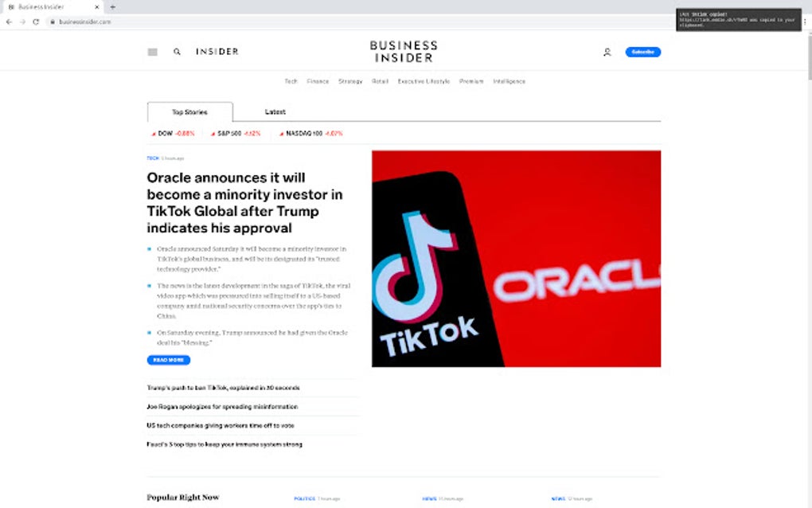Open the browser options three-dot icon

[x=806, y=22]
